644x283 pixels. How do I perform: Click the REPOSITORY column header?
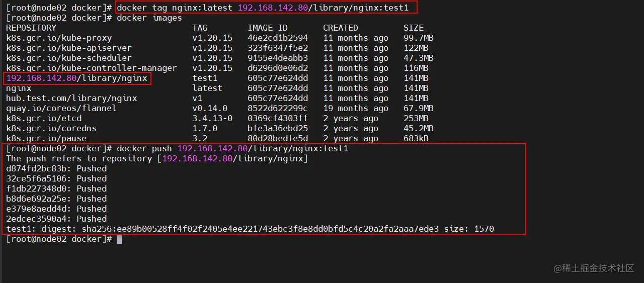(x=31, y=28)
